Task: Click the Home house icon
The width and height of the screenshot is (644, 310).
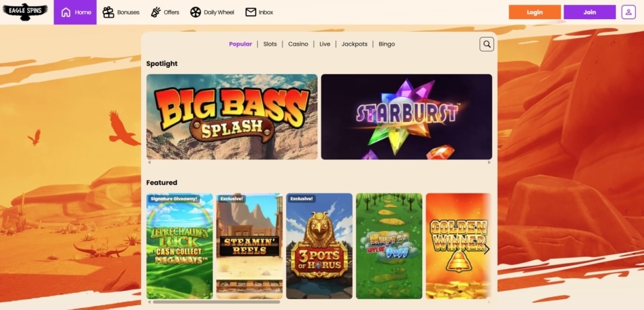Action: tap(66, 12)
